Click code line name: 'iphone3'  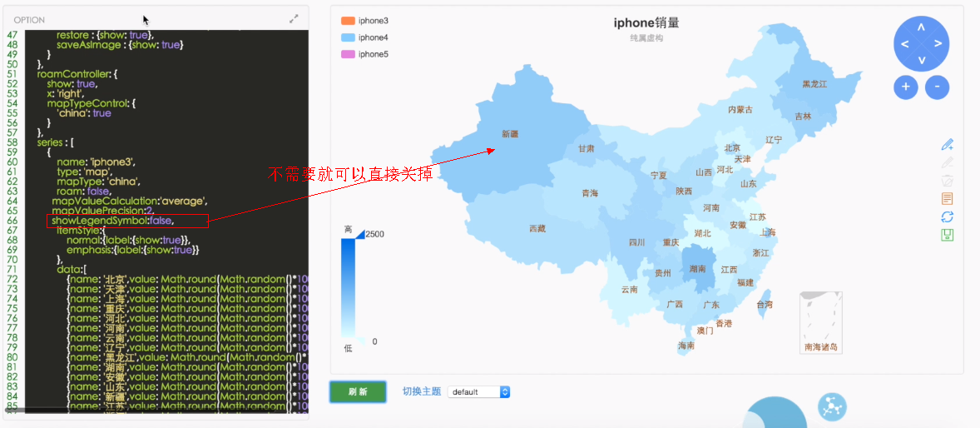97,162
